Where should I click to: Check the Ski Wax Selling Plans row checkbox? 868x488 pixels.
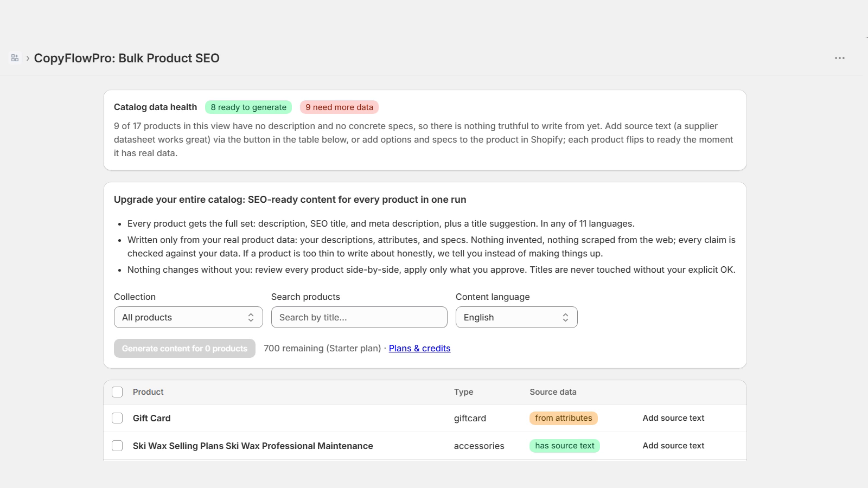coord(117,446)
